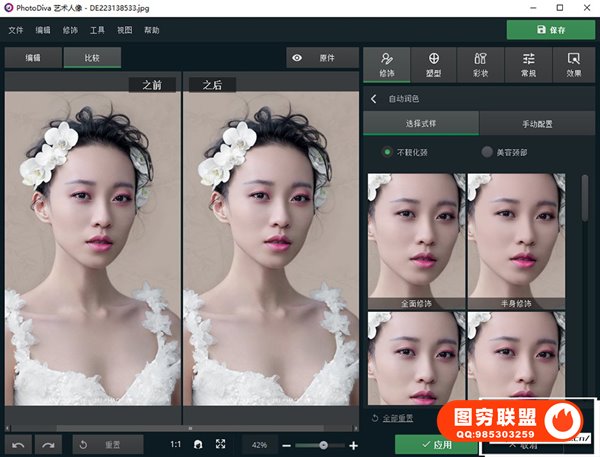Open the zoom percentage 42% box
Screen dimensions: 600x457
point(258,444)
